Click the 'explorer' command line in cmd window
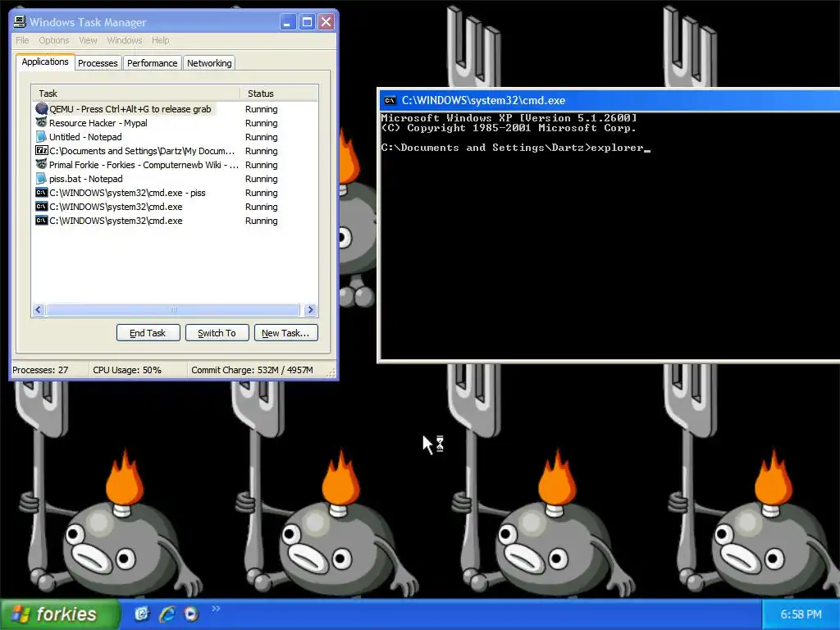The image size is (840, 630). pyautogui.click(x=514, y=148)
